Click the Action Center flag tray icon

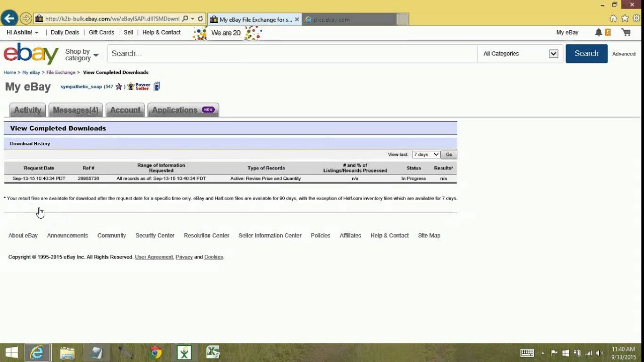(554, 353)
